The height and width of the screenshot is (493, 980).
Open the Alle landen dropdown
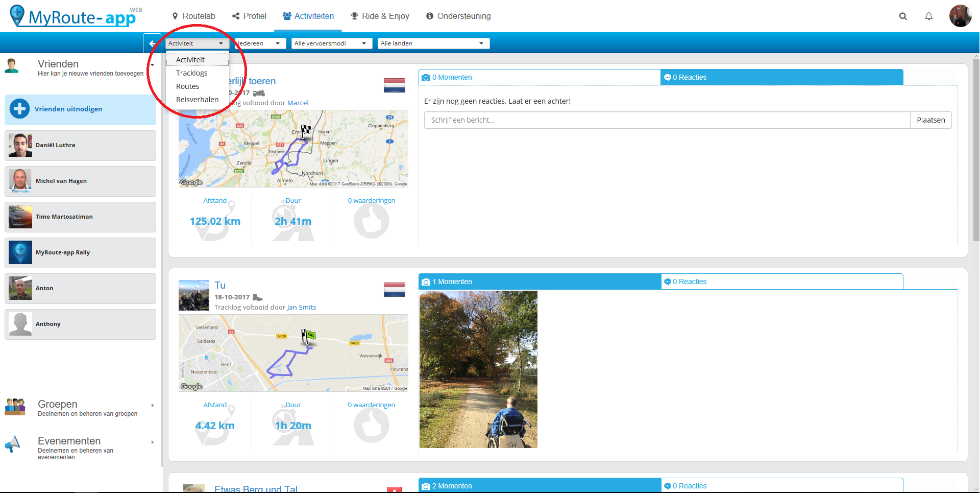pos(433,43)
